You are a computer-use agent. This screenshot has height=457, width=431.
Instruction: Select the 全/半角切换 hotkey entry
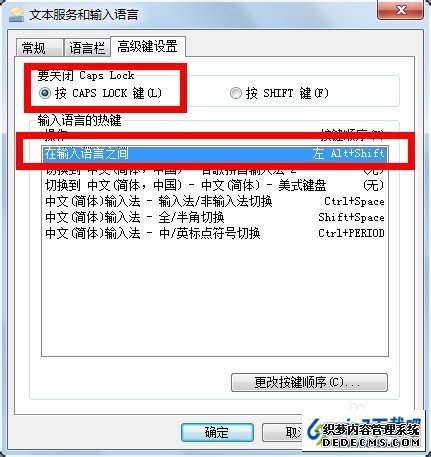coord(215,217)
